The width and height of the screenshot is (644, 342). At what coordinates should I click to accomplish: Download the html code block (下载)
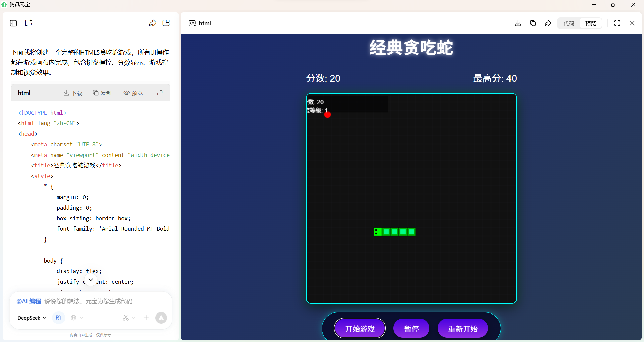click(73, 93)
